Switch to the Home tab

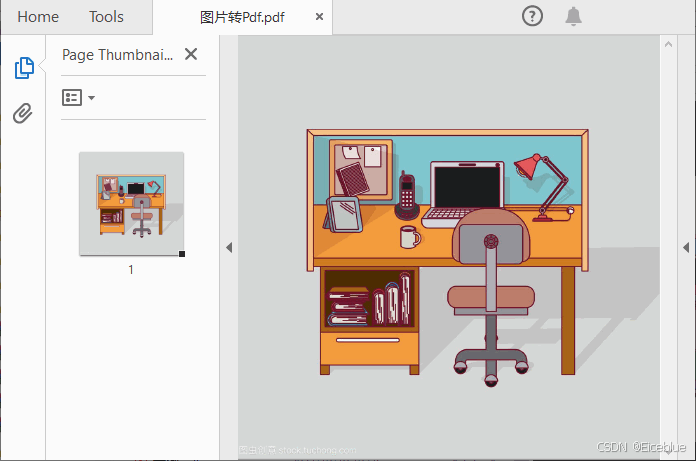pos(38,17)
